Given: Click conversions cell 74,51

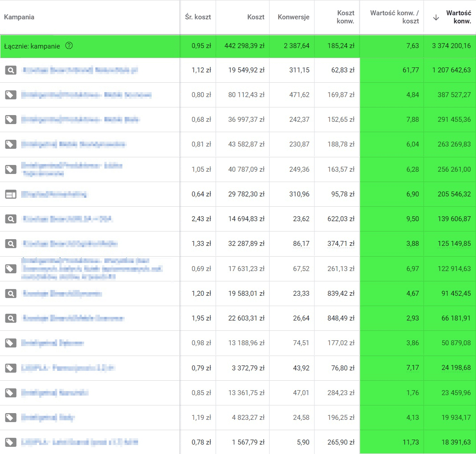Looking at the screenshot, I should pyautogui.click(x=301, y=343).
